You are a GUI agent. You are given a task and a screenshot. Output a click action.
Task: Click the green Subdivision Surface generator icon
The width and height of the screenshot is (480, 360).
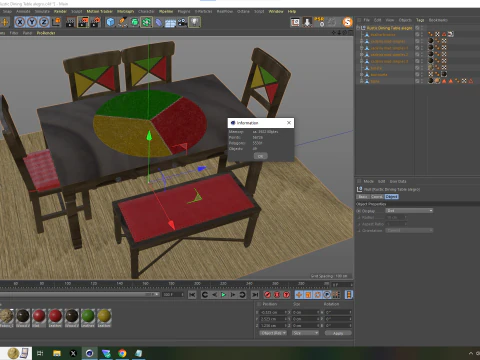pos(134,22)
